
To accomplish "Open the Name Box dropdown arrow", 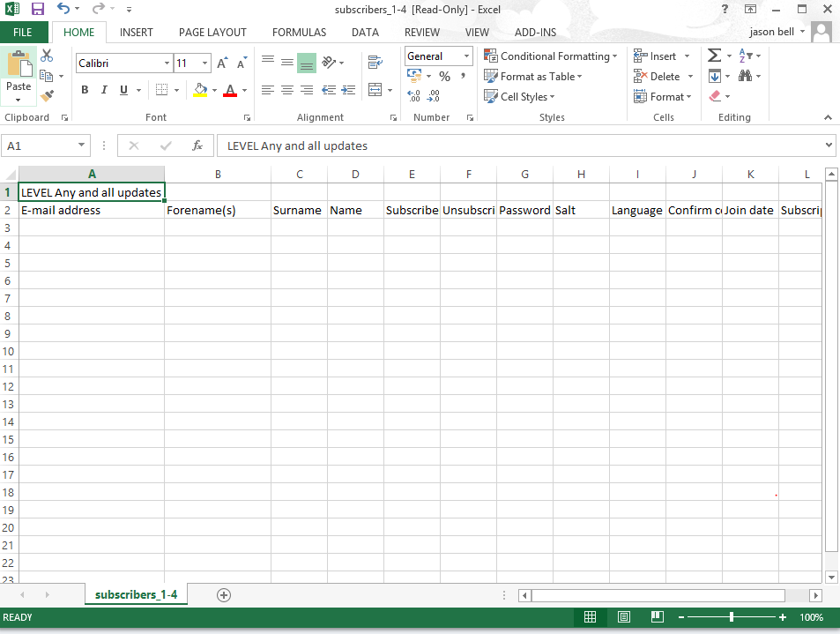I will click(x=81, y=145).
